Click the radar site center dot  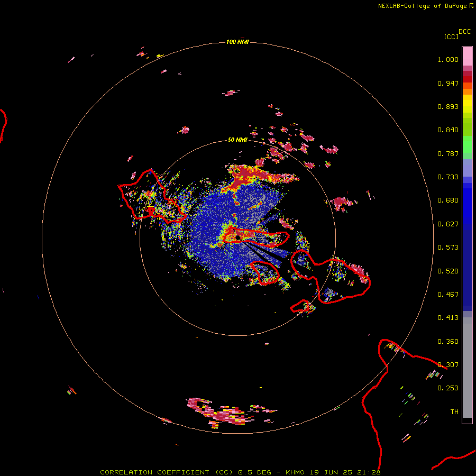tap(238, 237)
